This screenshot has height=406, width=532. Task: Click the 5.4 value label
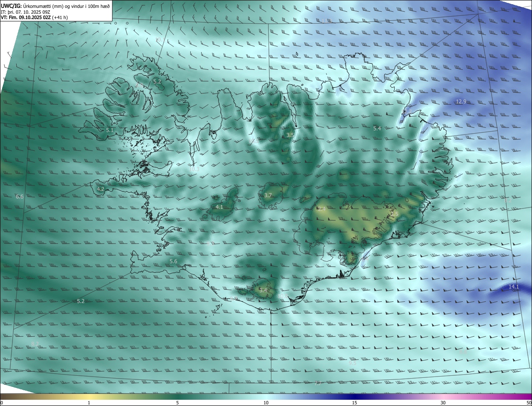point(377,129)
